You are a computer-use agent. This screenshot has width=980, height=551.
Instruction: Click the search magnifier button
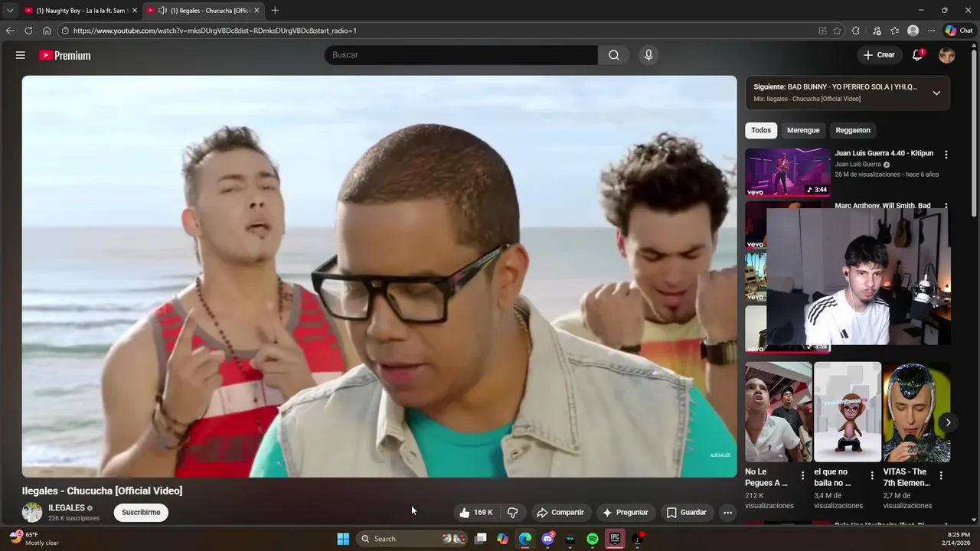pyautogui.click(x=614, y=55)
